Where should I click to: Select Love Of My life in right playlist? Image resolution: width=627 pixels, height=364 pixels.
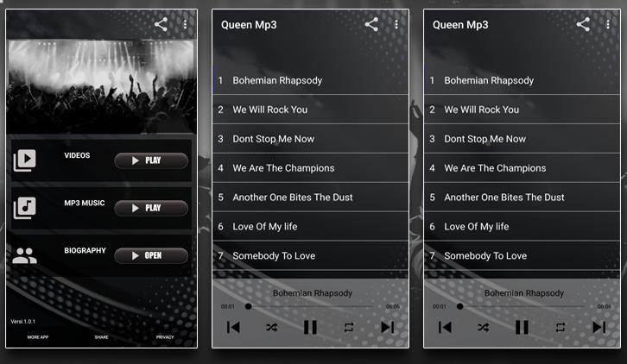(x=522, y=227)
